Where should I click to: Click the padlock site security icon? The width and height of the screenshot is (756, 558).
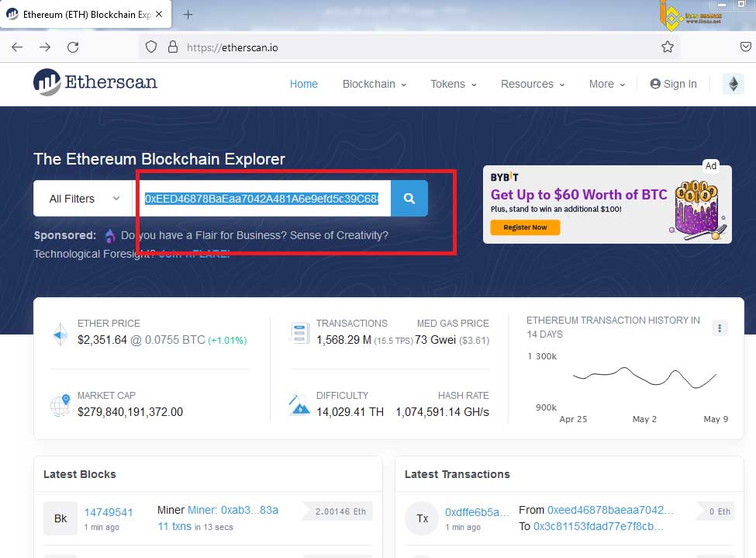point(173,47)
